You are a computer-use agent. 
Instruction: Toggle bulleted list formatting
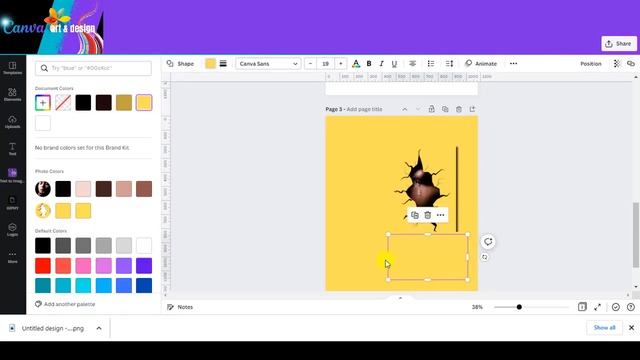click(431, 64)
